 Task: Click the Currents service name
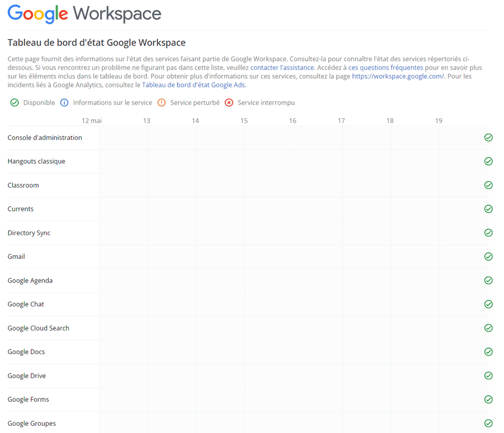pyautogui.click(x=21, y=209)
